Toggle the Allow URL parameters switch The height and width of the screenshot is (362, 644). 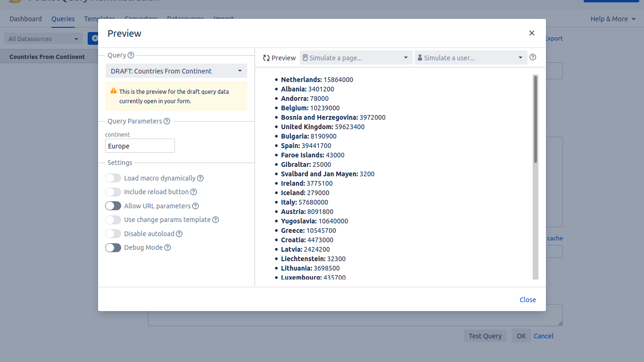pyautogui.click(x=113, y=206)
